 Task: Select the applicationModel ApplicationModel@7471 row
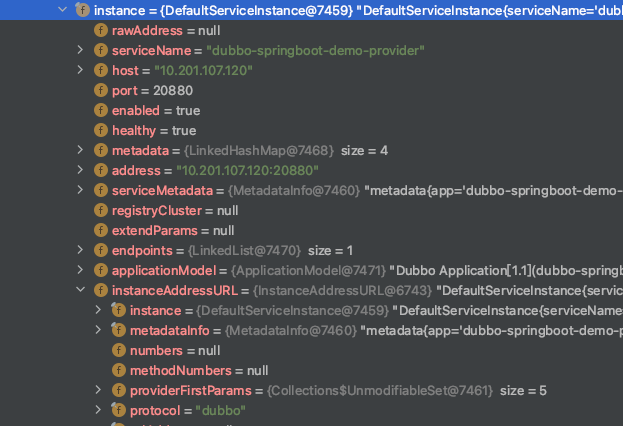[312, 270]
